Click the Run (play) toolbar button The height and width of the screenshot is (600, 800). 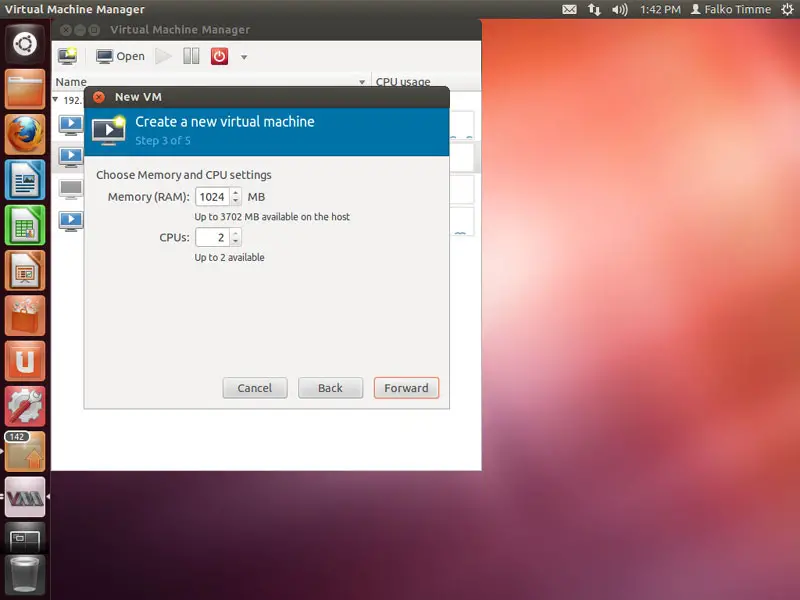(x=163, y=56)
